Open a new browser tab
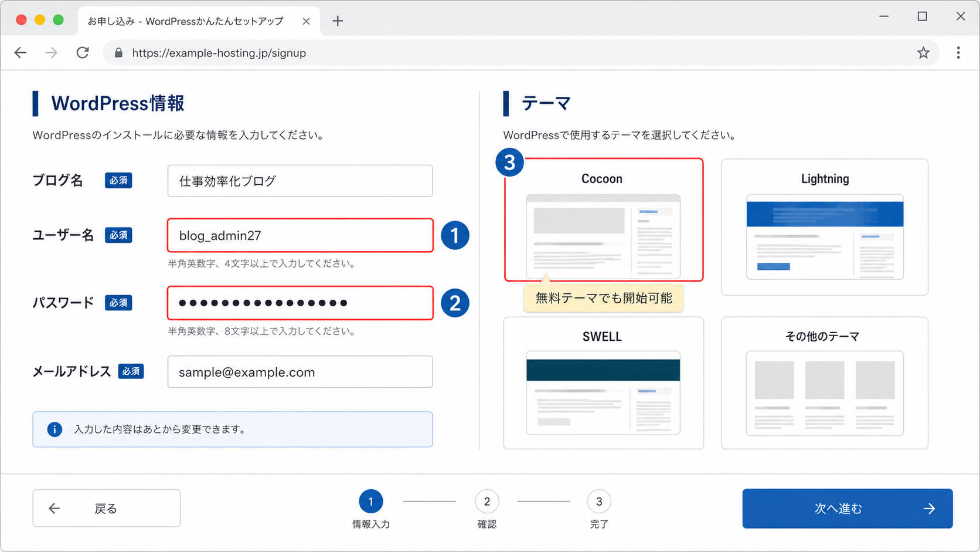This screenshot has height=552, width=980. [x=338, y=21]
